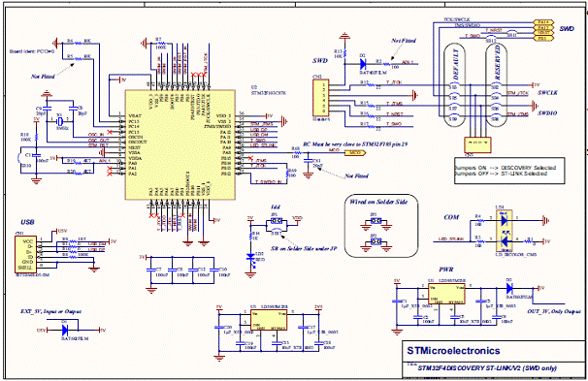Click the DEFAULT solder bridge oval
Image resolution: width=588 pixels, height=381 pixels.
[454, 85]
